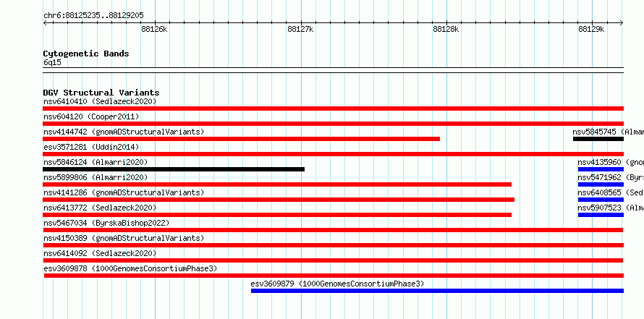Click the 88127k ruler tick label
This screenshot has width=644, height=319.
pyautogui.click(x=300, y=29)
